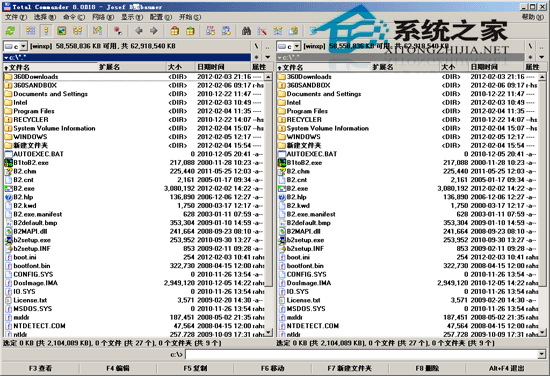Show the directory tree view icon
Screen dimensions: 550x376
78,31
